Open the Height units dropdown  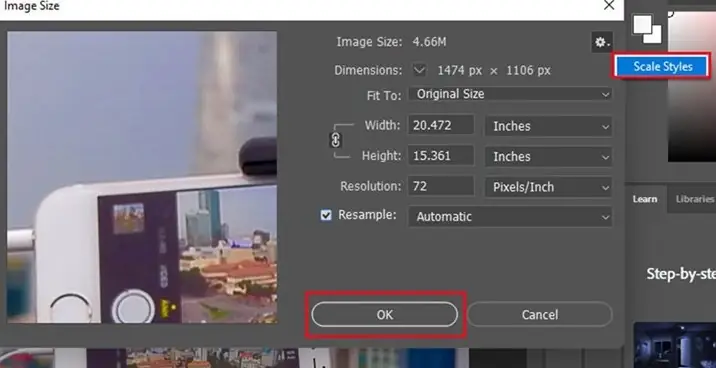click(548, 157)
